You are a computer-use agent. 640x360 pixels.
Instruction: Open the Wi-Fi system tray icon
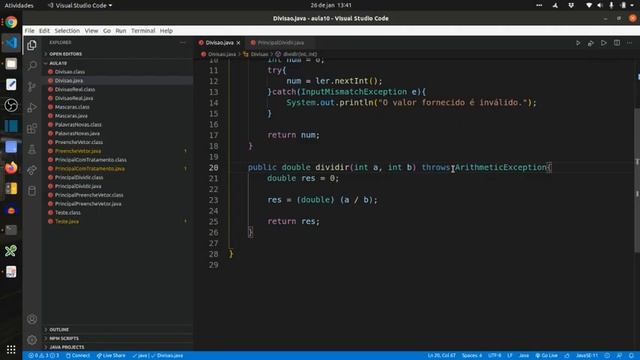point(589,5)
